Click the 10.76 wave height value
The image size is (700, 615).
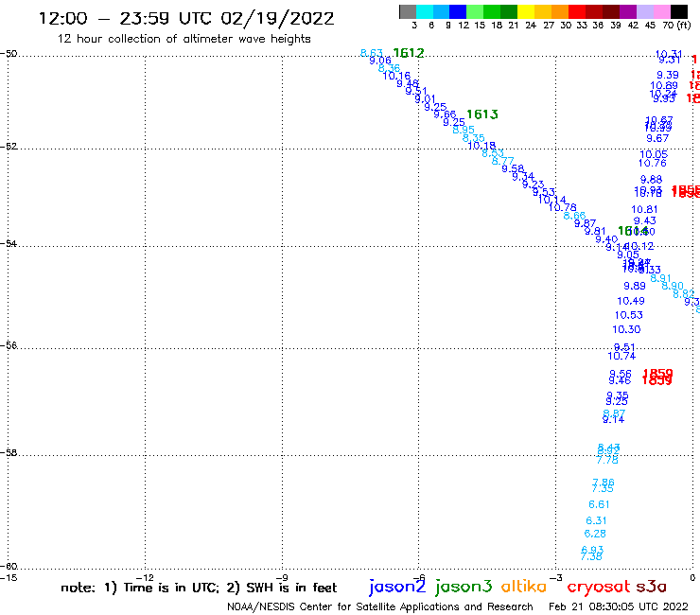653,163
